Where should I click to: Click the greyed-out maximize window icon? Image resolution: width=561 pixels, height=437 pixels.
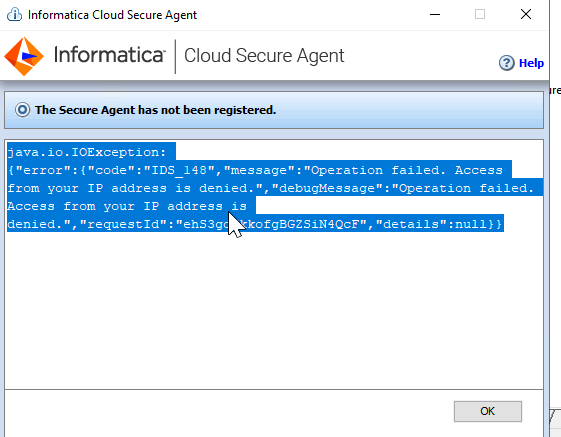click(x=480, y=15)
